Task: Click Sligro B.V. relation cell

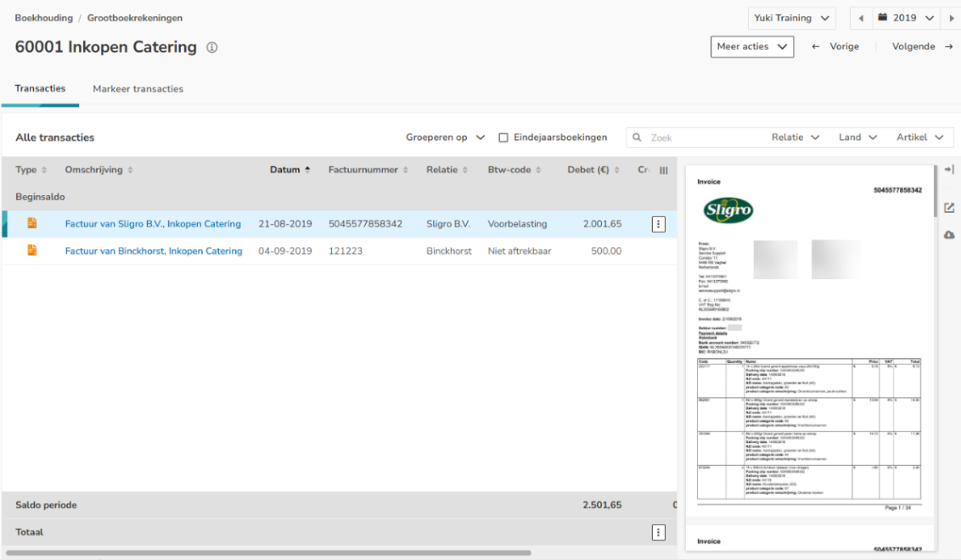Action: pyautogui.click(x=448, y=224)
